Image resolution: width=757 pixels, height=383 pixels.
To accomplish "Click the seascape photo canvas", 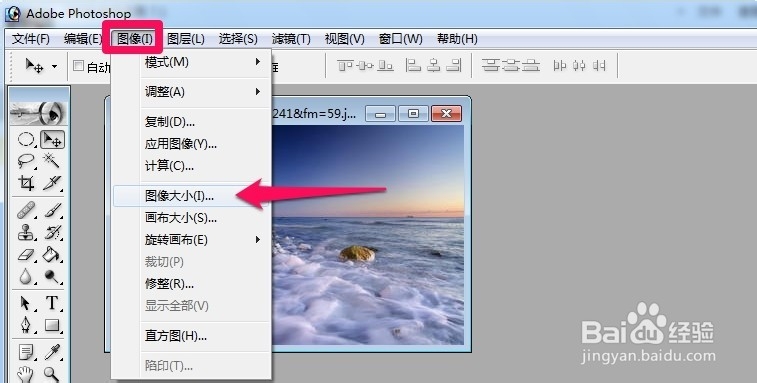I will (x=368, y=235).
